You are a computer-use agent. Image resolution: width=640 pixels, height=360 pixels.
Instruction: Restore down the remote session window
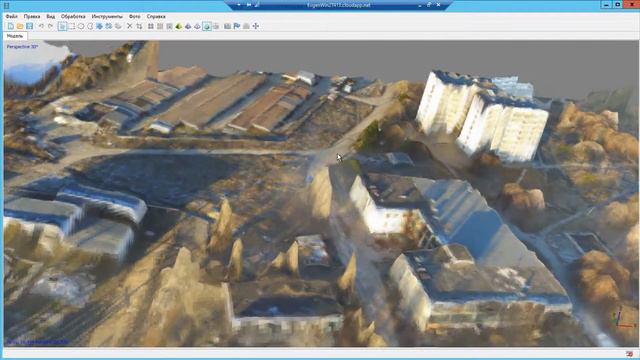coord(429,5)
